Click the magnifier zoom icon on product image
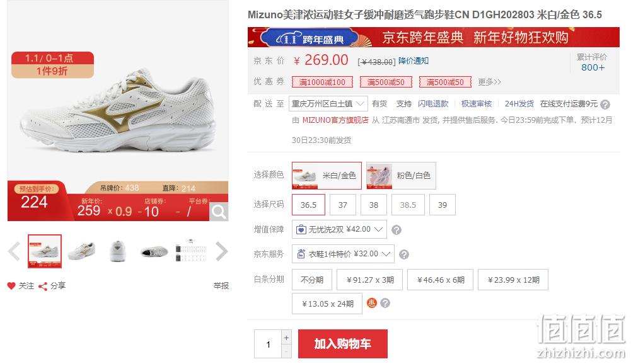This screenshot has width=631, height=364. pos(219,212)
